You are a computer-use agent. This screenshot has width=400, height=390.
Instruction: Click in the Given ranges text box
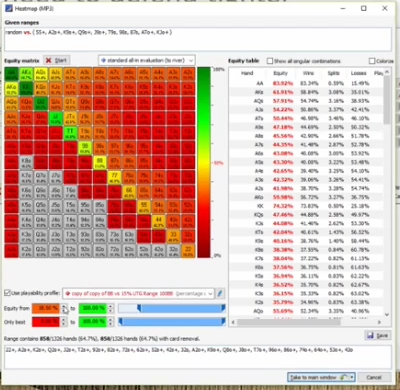click(198, 39)
